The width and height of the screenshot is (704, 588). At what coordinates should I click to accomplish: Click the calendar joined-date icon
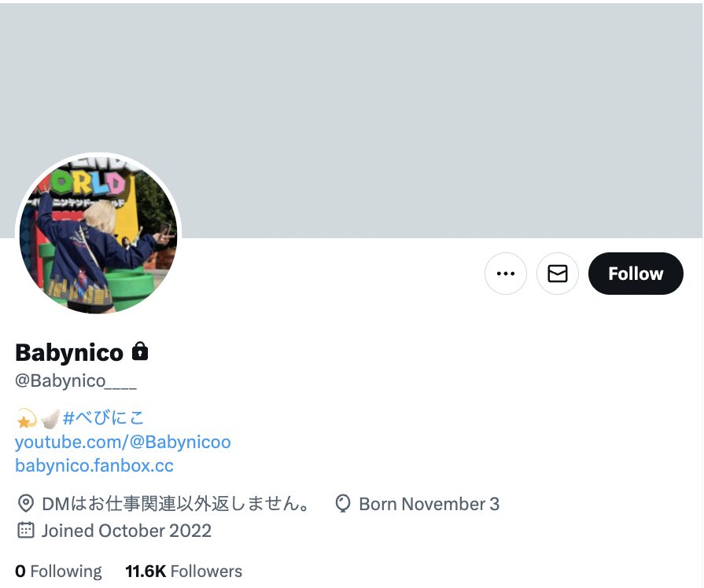click(25, 531)
